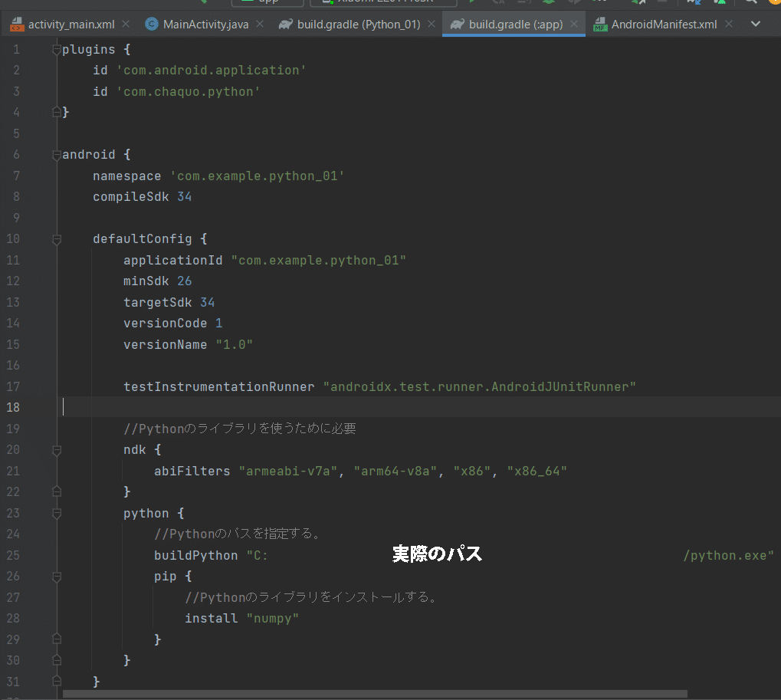Click the compileSdk value 34
Viewport: 781px width, 700px height.
click(x=184, y=197)
